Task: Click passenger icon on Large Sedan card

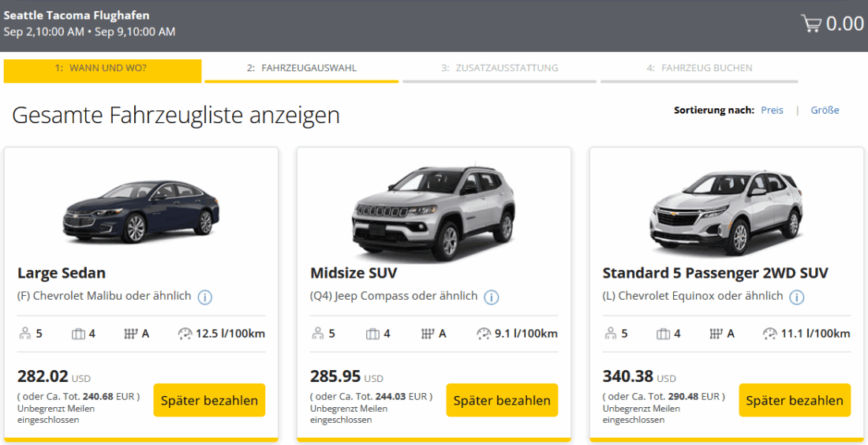Action: 24,334
